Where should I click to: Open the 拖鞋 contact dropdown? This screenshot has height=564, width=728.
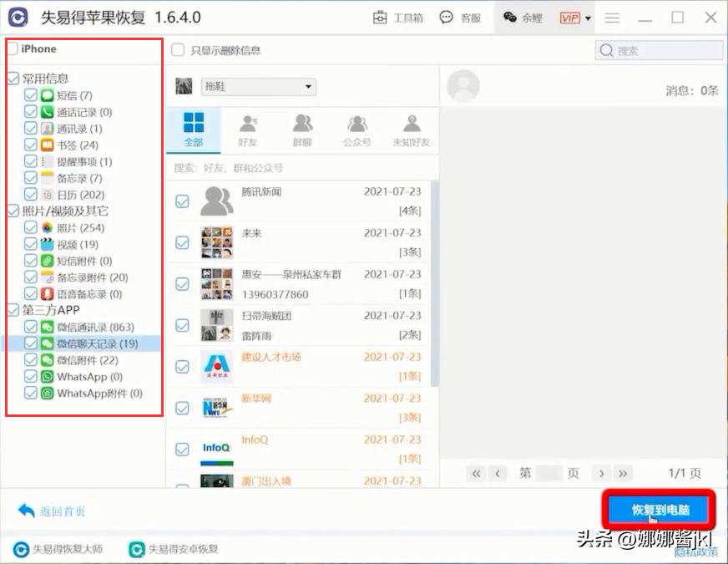(307, 86)
